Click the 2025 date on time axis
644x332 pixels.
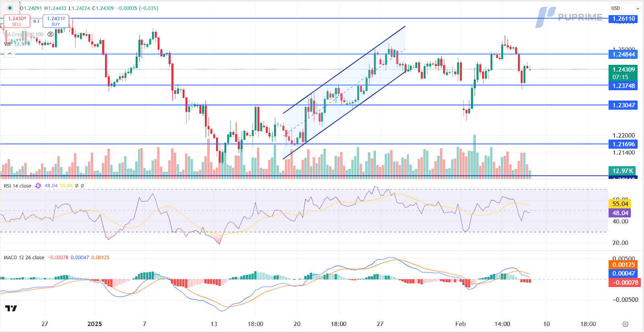[x=95, y=324]
